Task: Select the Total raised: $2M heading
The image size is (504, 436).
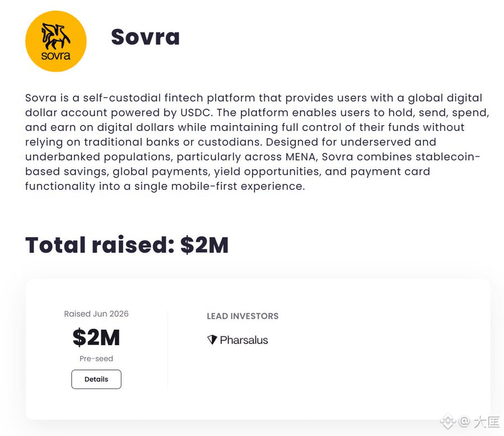Action: tap(127, 245)
